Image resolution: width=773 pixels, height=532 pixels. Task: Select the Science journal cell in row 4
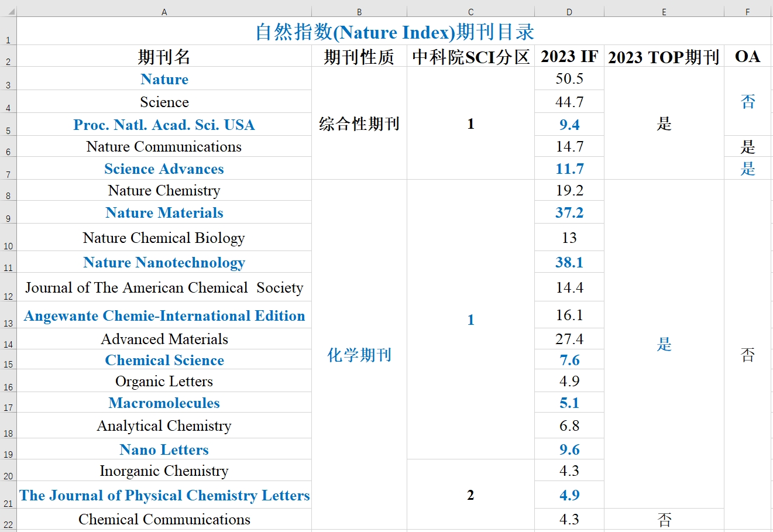click(164, 102)
